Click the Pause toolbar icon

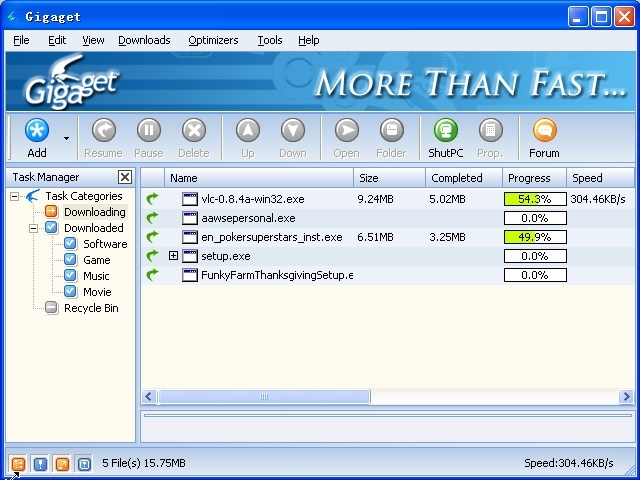tap(149, 131)
